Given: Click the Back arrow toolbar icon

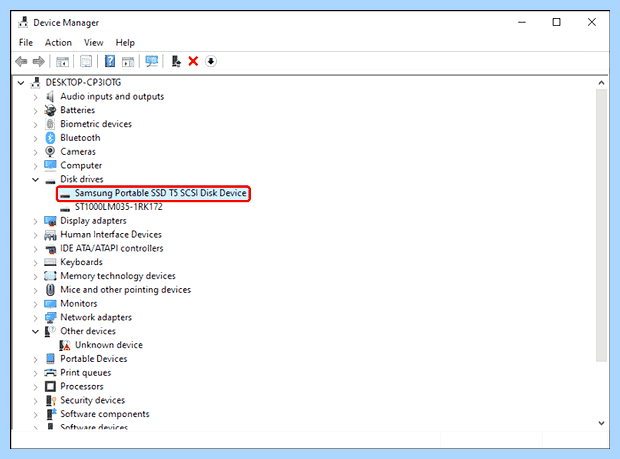Looking at the screenshot, I should (x=21, y=61).
